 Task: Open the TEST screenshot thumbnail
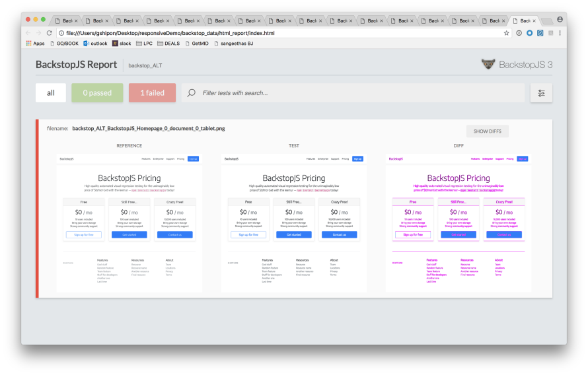point(294,222)
